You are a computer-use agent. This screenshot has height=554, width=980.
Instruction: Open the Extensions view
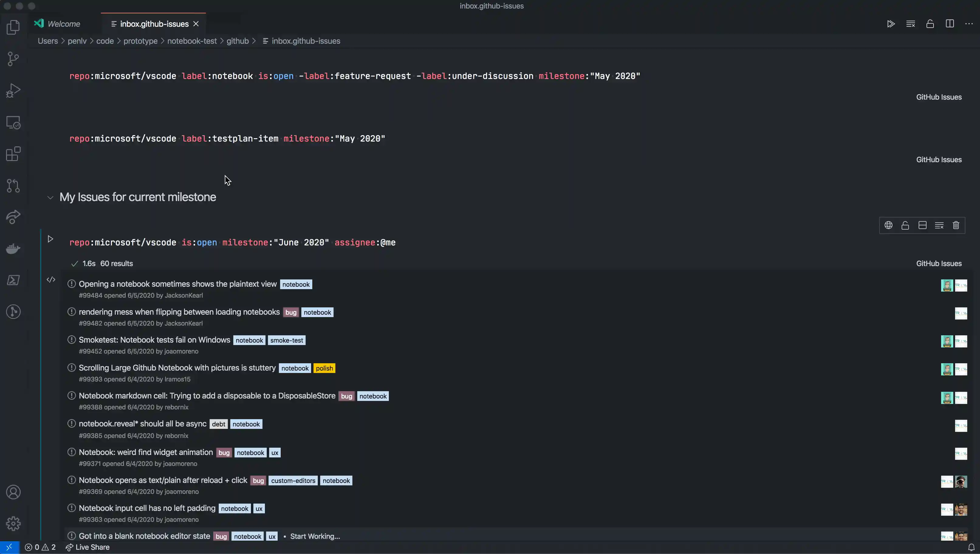(x=13, y=154)
